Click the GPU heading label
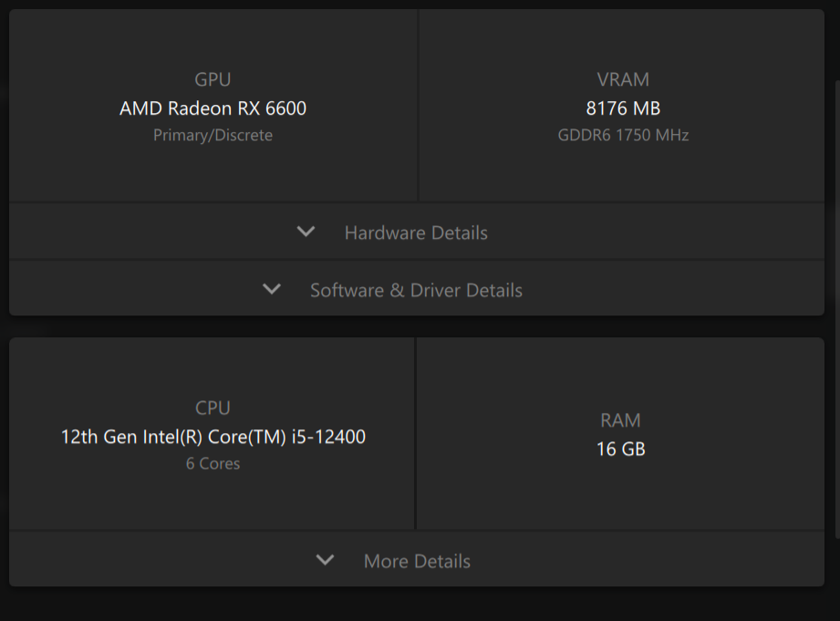 click(213, 80)
